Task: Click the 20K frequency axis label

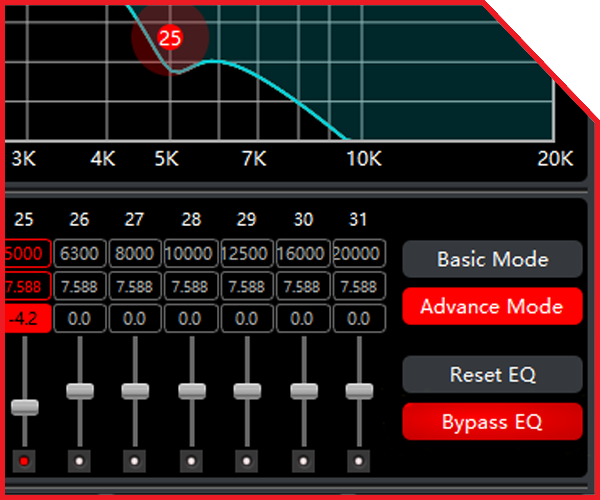Action: point(555,158)
